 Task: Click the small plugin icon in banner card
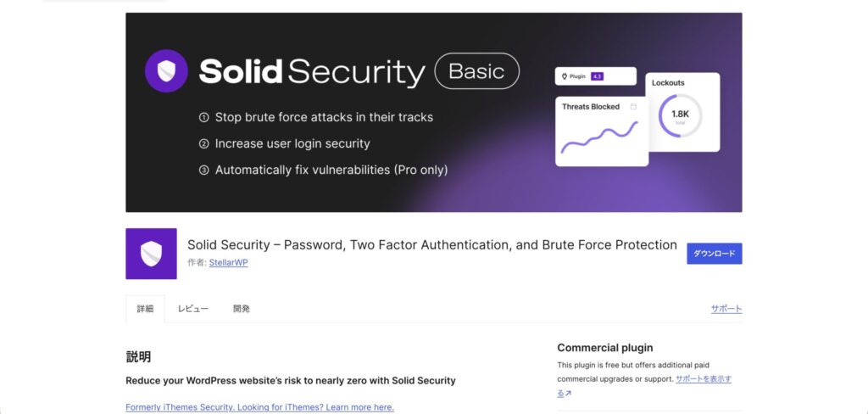(x=565, y=76)
